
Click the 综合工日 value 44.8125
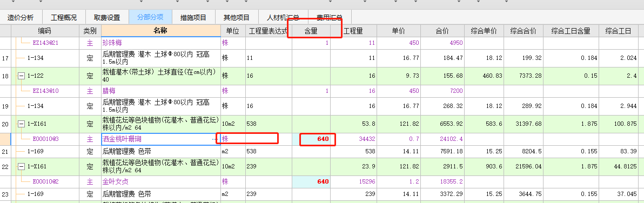[x=625, y=166]
